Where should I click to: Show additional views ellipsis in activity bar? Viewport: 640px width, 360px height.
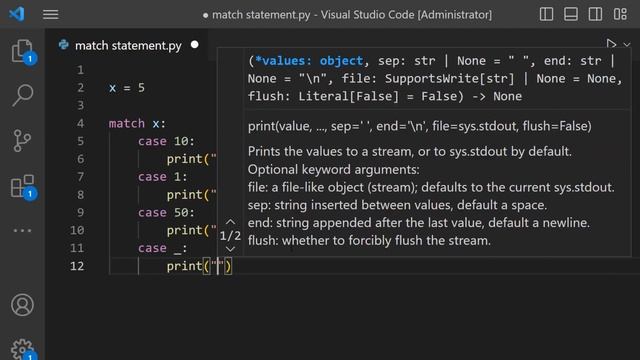click(22, 231)
